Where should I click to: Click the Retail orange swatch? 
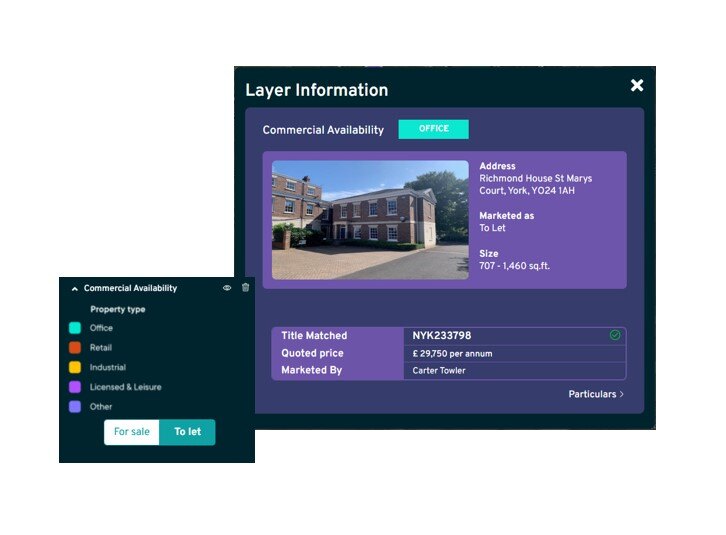point(75,348)
